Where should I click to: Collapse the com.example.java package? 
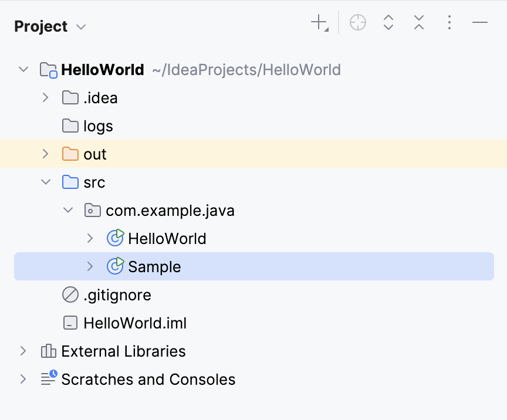coord(68,210)
